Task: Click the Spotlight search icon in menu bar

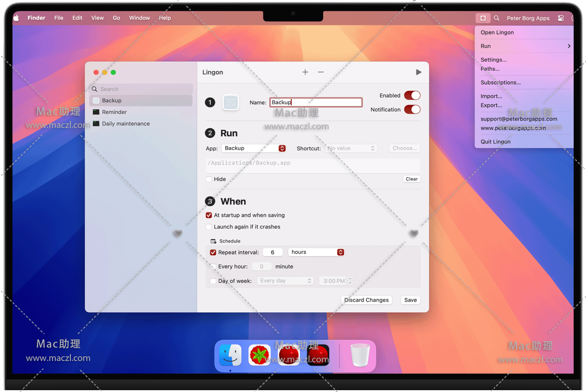Action: click(x=496, y=18)
